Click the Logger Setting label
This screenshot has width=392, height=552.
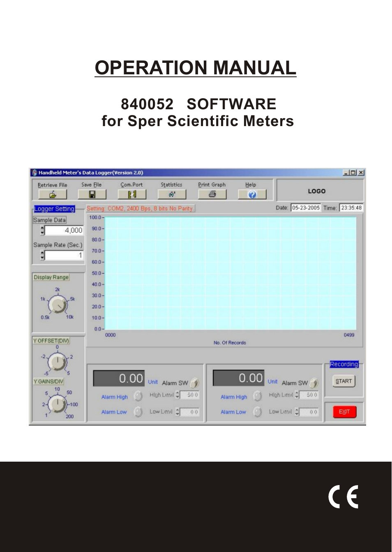click(54, 209)
